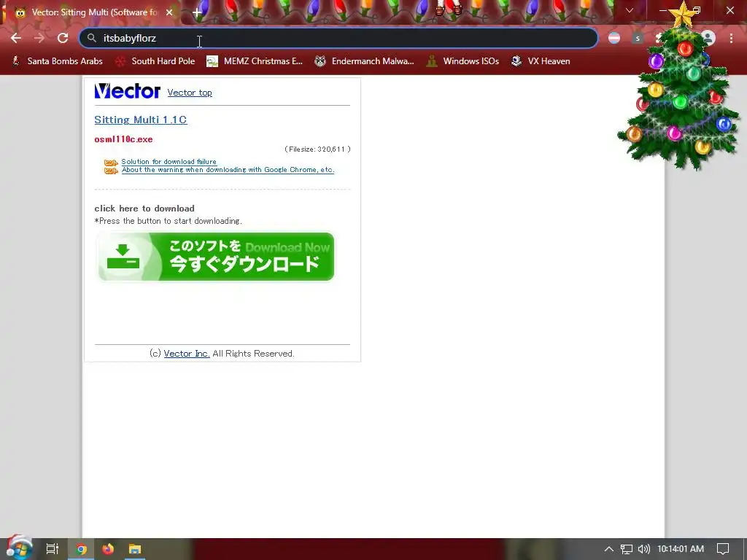Show hidden system tray icons
Image resolution: width=747 pixels, height=560 pixels.
pyautogui.click(x=609, y=549)
